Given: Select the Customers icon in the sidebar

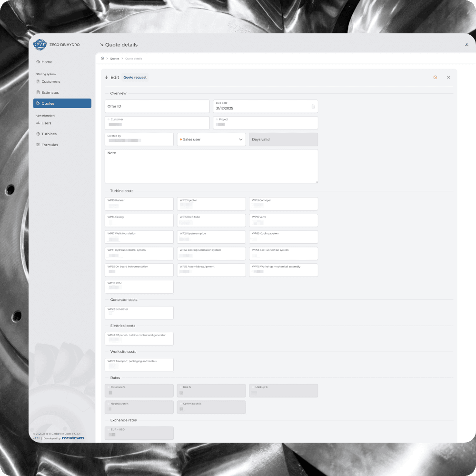Looking at the screenshot, I should [x=39, y=81].
